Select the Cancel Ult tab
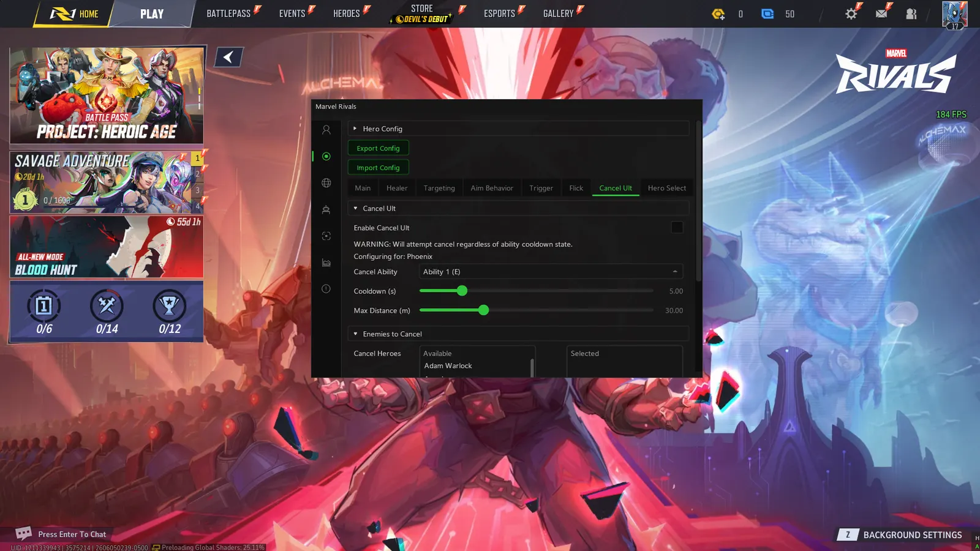The image size is (980, 551). tap(616, 188)
